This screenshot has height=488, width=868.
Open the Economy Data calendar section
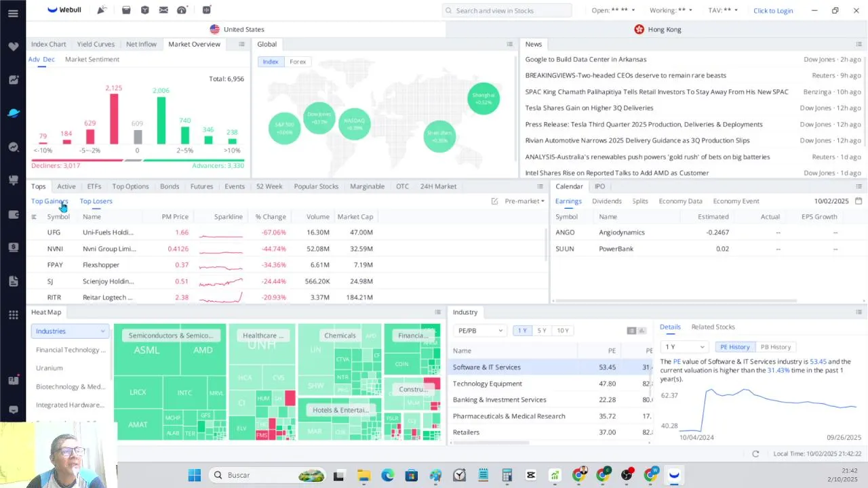tap(680, 201)
